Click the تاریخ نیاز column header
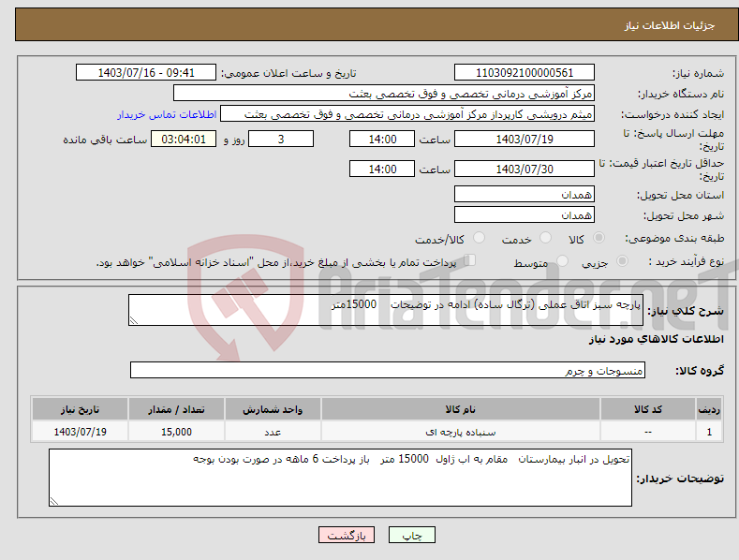The width and height of the screenshot is (739, 560). [81, 409]
